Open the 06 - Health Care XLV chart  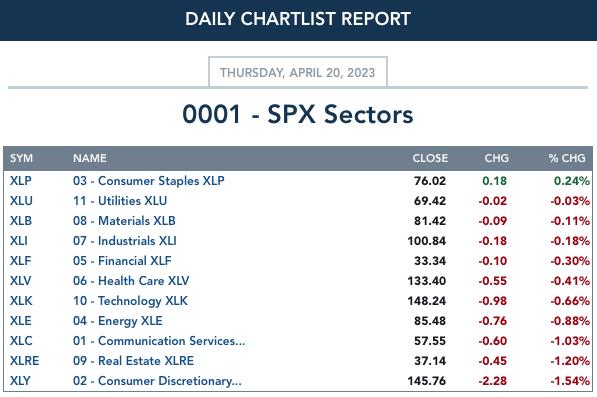131,281
